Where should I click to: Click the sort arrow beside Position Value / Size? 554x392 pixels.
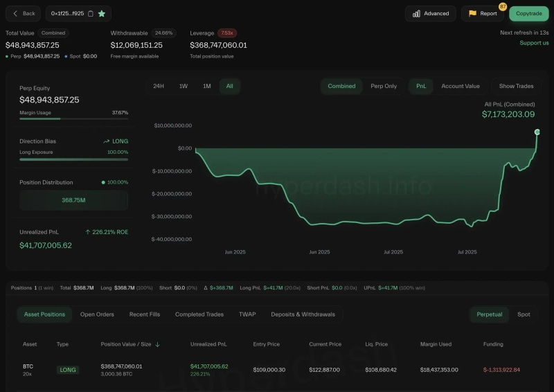(x=157, y=344)
